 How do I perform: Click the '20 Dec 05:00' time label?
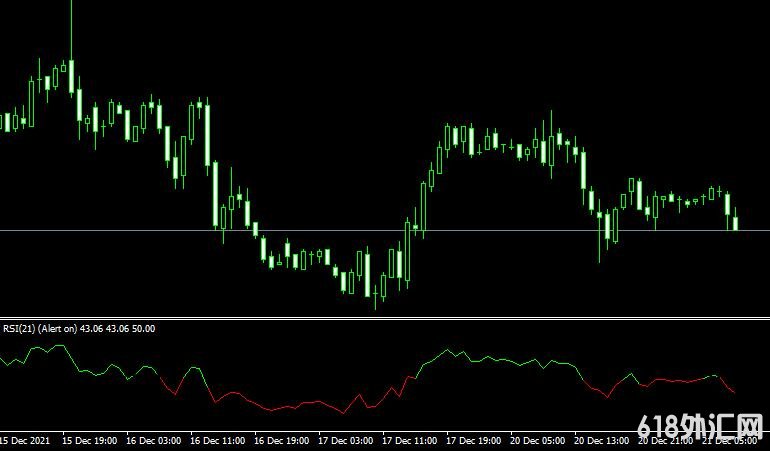pyautogui.click(x=538, y=441)
